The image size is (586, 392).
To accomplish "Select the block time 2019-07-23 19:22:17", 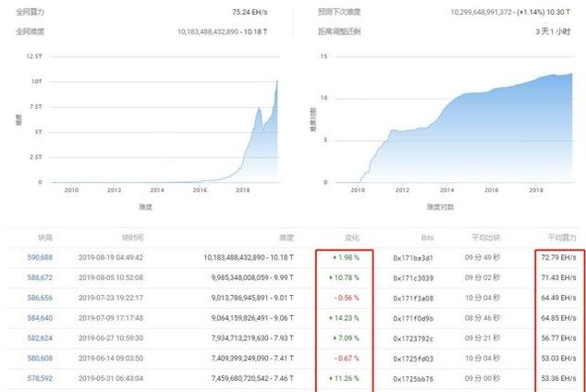I will [111, 298].
